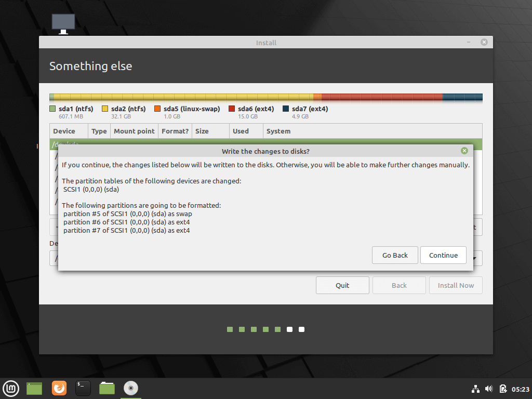Image resolution: width=532 pixels, height=399 pixels.
Task: Close the 'Write the changes to disks?' dialog
Action: point(464,151)
